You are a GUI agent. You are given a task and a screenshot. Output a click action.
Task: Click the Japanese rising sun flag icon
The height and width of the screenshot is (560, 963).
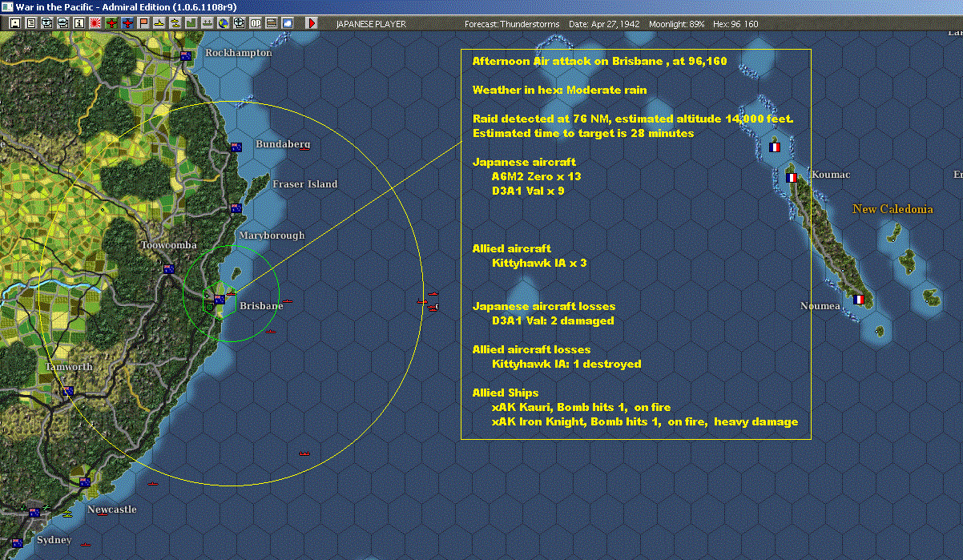(x=95, y=23)
